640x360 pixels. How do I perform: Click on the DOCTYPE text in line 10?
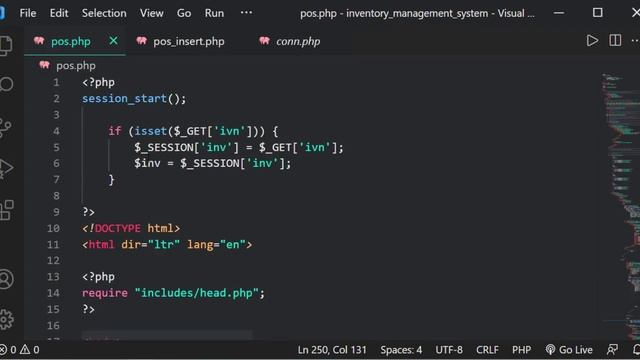[x=118, y=228]
